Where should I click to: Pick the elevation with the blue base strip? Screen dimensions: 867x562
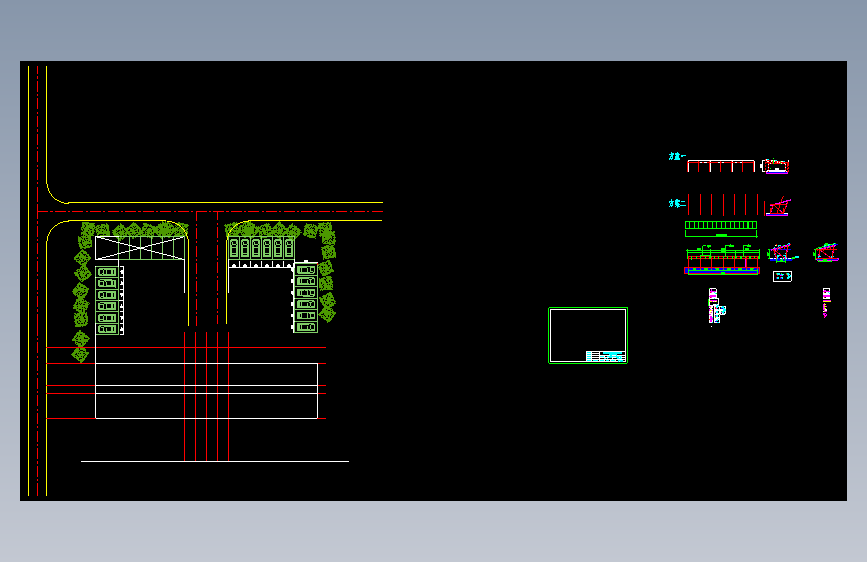(722, 260)
